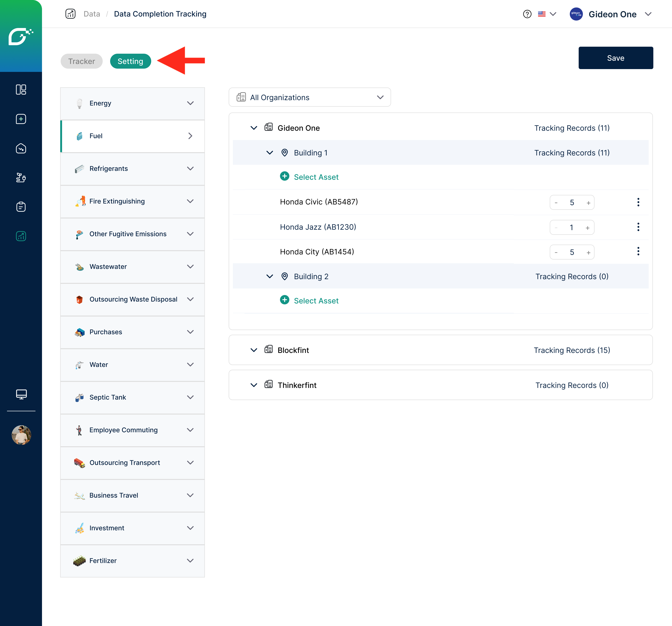Image resolution: width=672 pixels, height=626 pixels.
Task: Decrease Honda City tracking count
Action: (556, 252)
